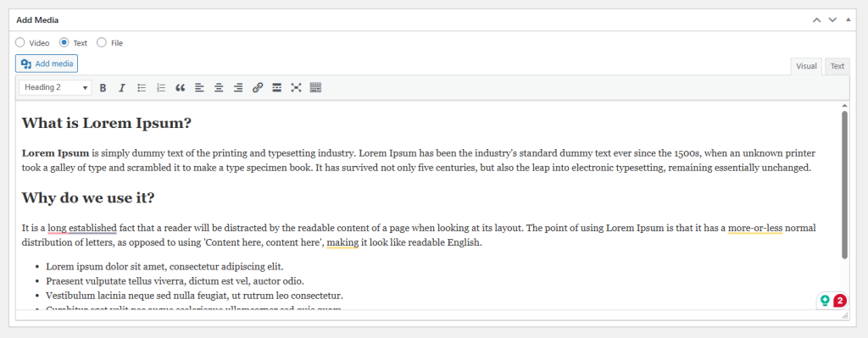Click the bullet 'Praesent vulputate tellus viverra'
This screenshot has width=868, height=338.
175,280
